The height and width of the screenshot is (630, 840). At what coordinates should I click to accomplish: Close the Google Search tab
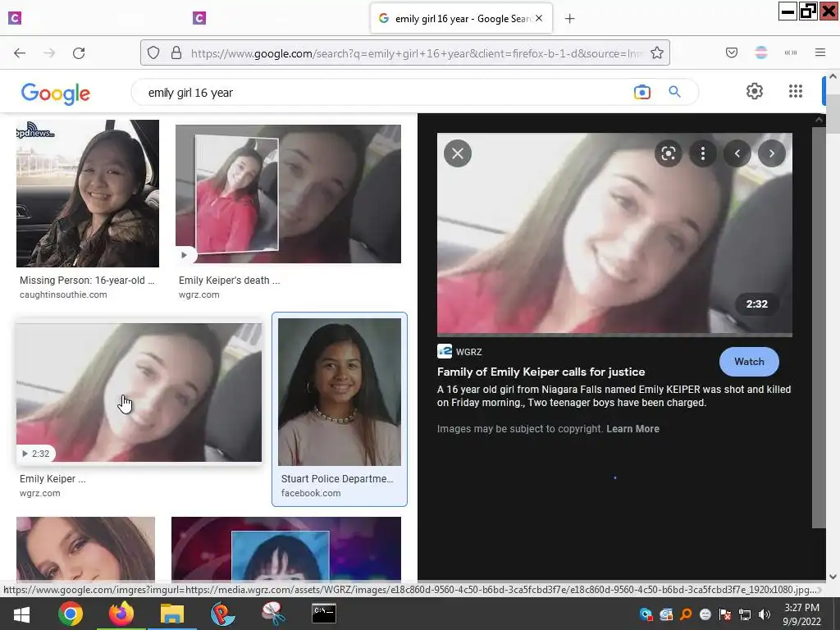[539, 18]
